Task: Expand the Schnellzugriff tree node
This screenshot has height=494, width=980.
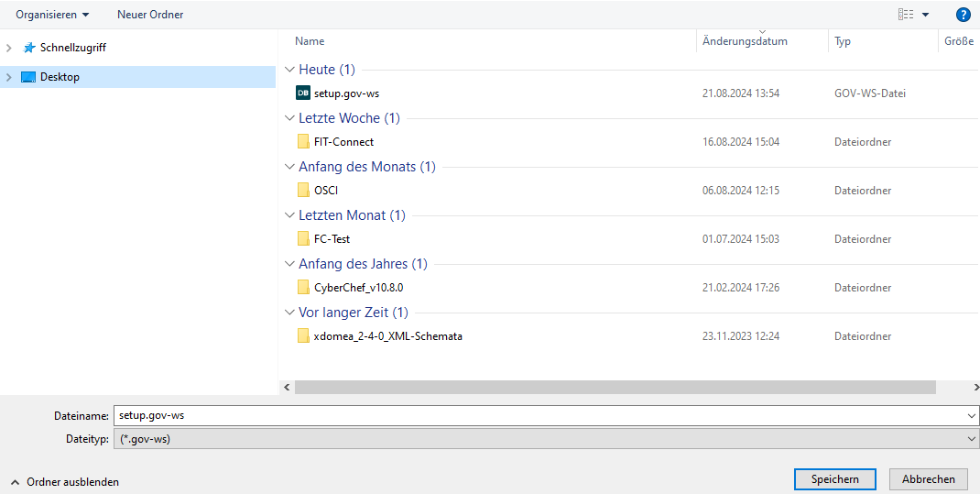Action: click(9, 48)
